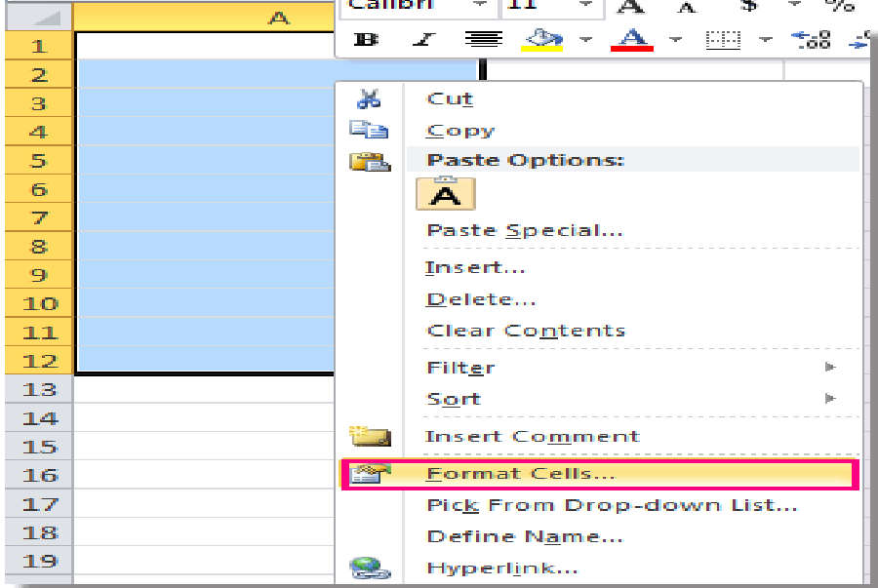Click the Borders icon in the mini toolbar

723,40
